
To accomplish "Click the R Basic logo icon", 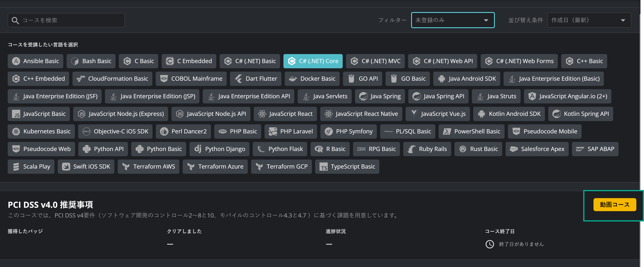I will tap(319, 149).
